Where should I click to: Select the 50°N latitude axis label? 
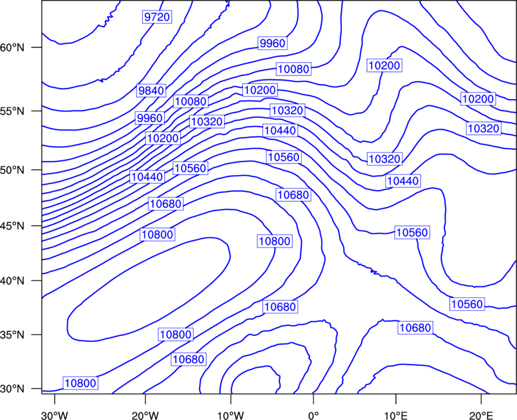point(12,170)
